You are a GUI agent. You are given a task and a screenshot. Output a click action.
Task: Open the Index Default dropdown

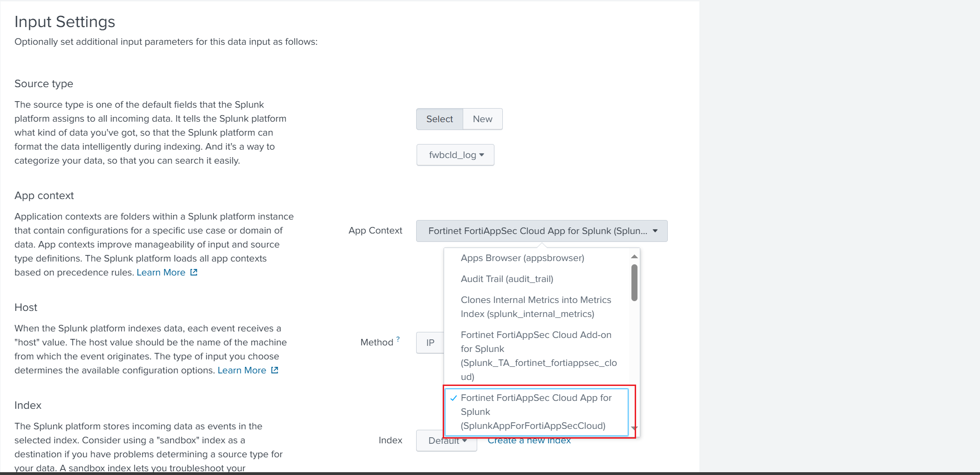click(446, 441)
